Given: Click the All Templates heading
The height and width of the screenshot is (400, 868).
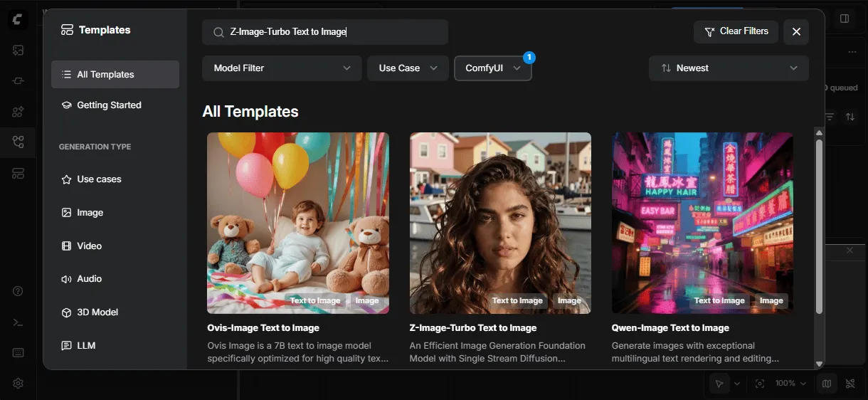Looking at the screenshot, I should click(250, 112).
